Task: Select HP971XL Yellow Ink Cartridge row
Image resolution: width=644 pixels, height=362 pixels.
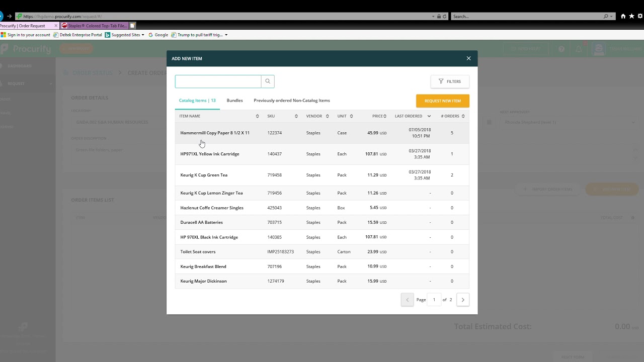Action: pos(322,154)
